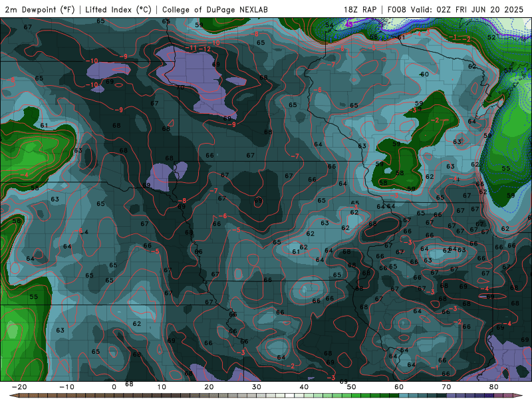Click the "40" color bar label
The image size is (532, 399).
point(304,387)
